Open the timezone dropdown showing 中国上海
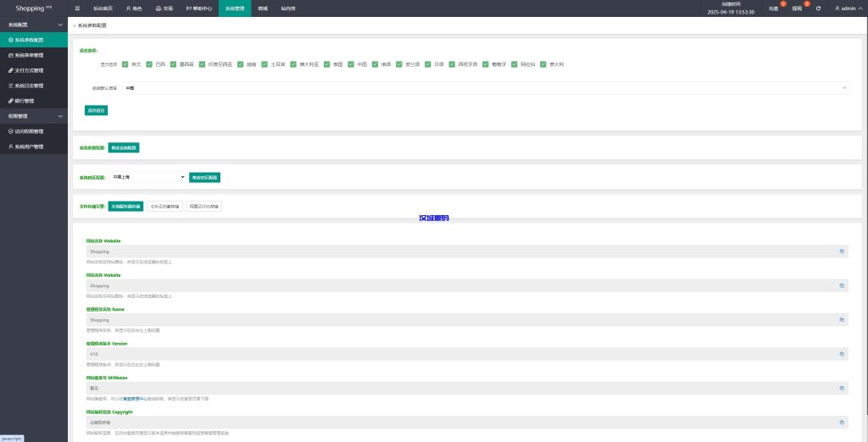The image size is (868, 442). click(147, 177)
